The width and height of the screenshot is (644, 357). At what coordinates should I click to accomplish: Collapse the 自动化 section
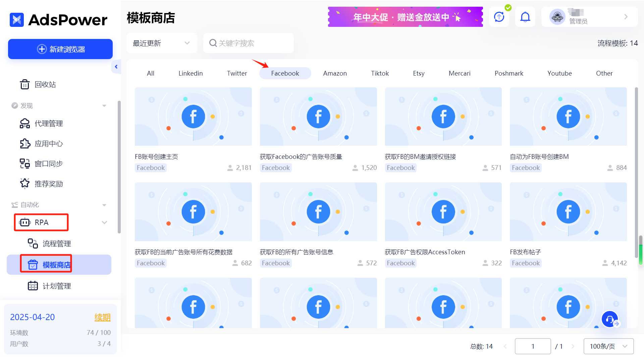tap(104, 205)
